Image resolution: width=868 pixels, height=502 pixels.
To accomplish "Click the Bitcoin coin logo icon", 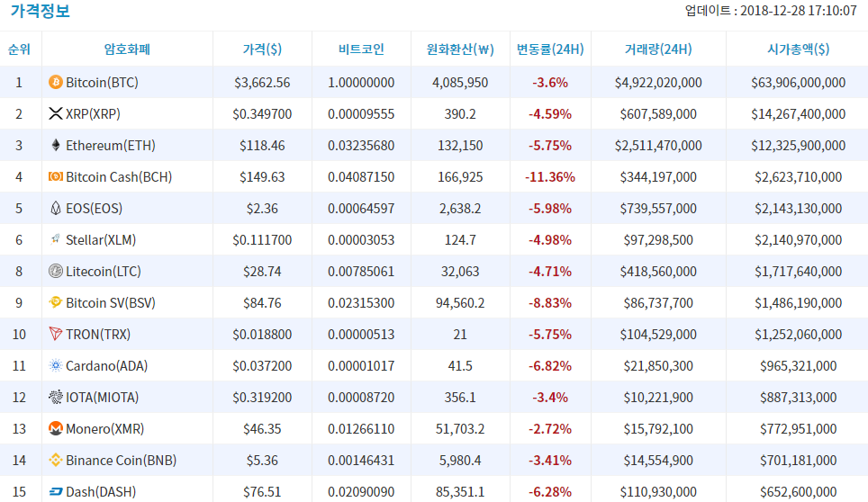I will (x=55, y=83).
